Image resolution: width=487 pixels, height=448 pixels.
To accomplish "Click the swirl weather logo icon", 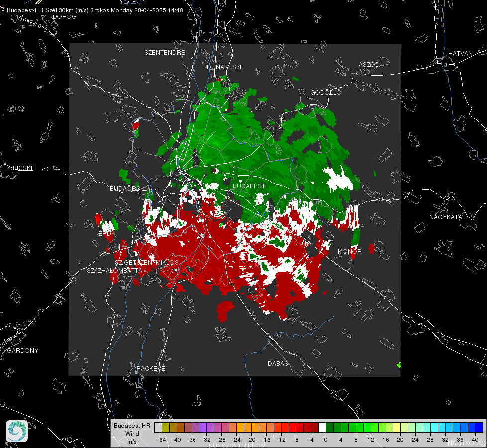I will (17, 431).
